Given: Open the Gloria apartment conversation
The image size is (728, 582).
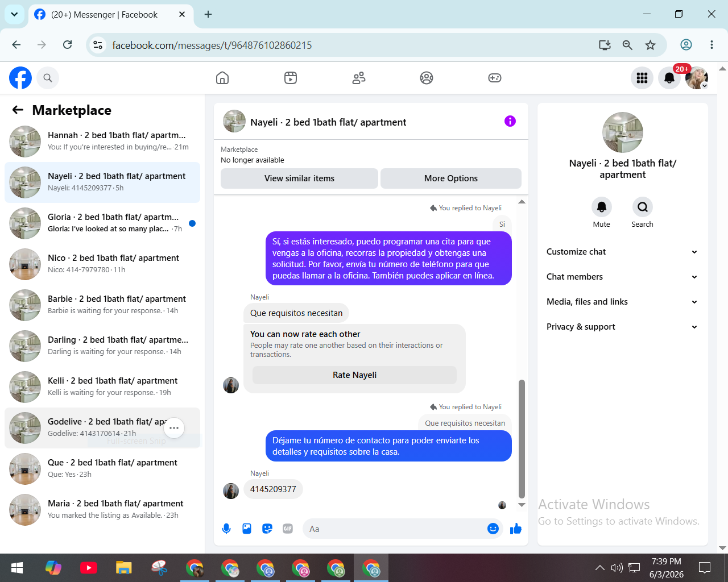Looking at the screenshot, I should point(102,223).
